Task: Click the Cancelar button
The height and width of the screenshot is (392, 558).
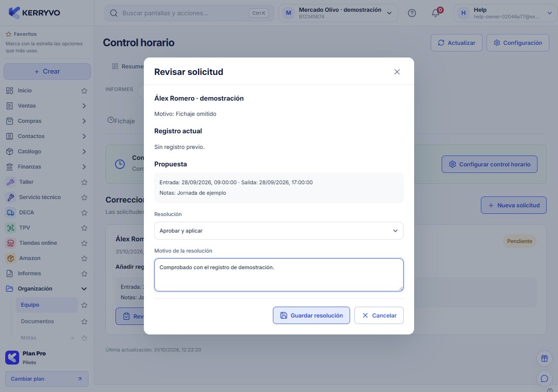Action: pyautogui.click(x=379, y=315)
